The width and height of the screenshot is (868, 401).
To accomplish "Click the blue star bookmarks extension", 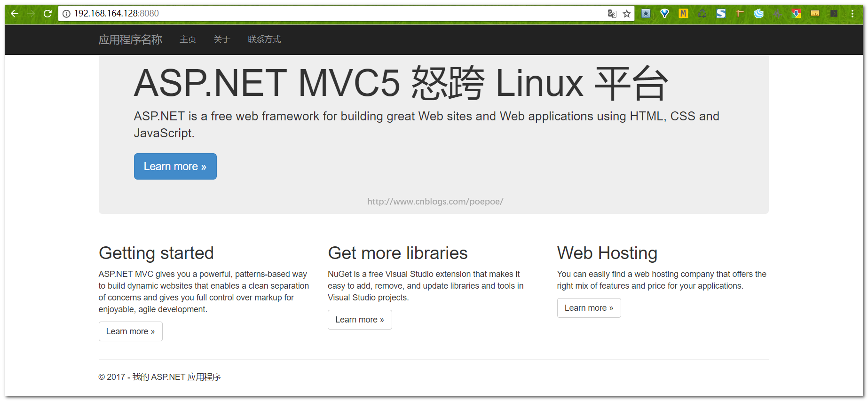I will click(x=646, y=14).
